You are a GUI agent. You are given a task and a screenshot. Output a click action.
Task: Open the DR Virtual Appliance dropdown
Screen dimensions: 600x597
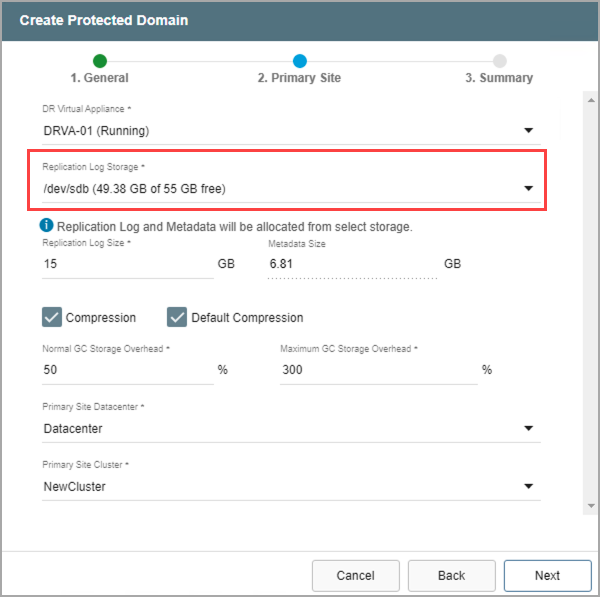(x=528, y=130)
